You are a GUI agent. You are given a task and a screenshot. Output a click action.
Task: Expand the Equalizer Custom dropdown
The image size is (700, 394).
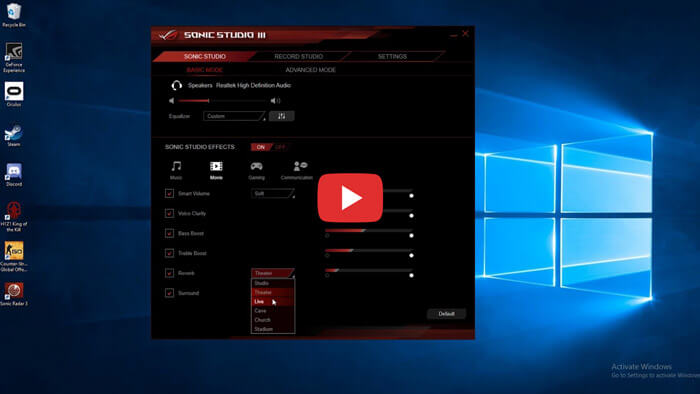pos(234,116)
